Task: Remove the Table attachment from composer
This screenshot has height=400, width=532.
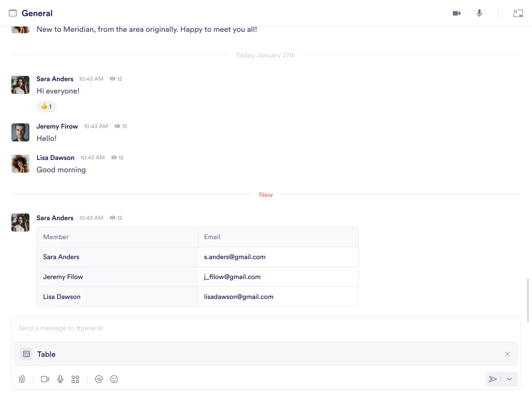Action: tap(507, 354)
